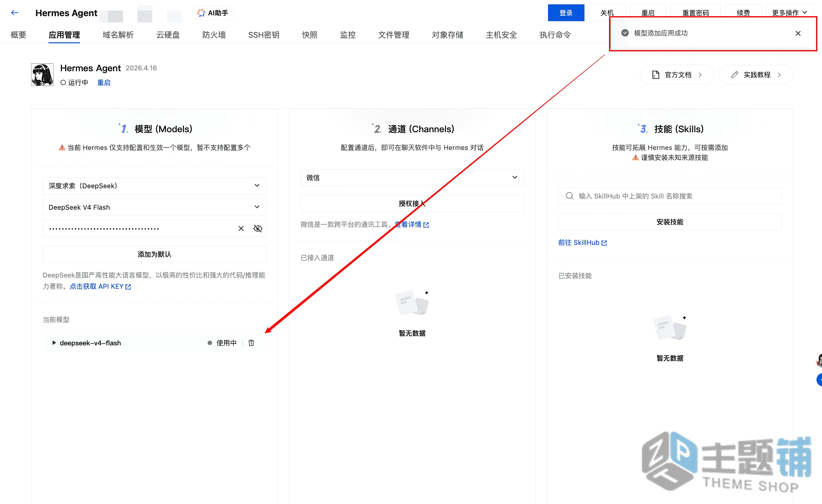Focus the SkillHub skill search field
The image size is (822, 504).
pos(670,196)
